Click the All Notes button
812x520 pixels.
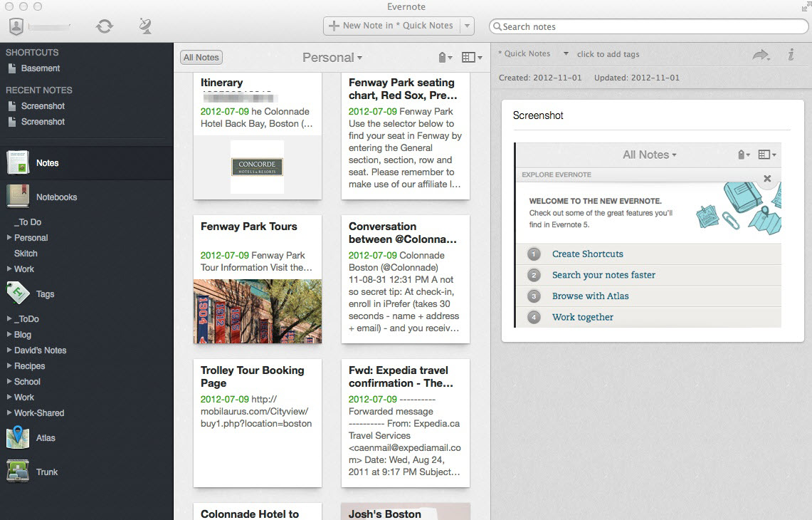(x=201, y=57)
